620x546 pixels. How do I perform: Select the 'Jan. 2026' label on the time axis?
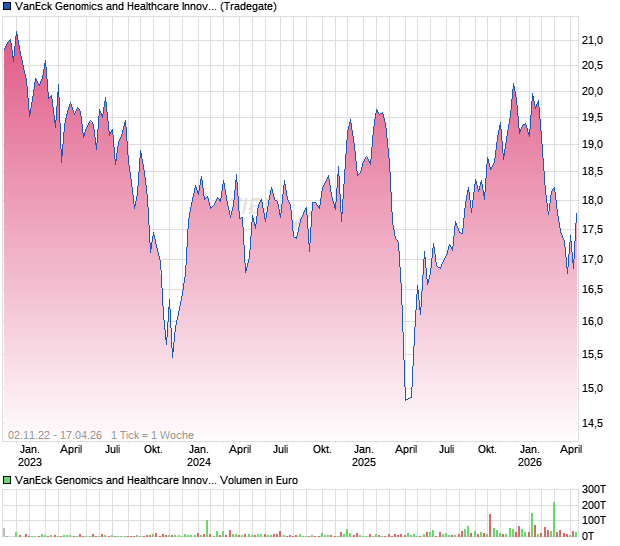(x=529, y=456)
